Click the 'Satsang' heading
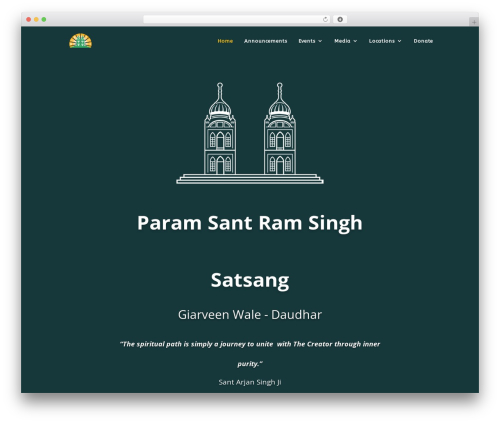The width and height of the screenshot is (500, 423). [x=250, y=280]
